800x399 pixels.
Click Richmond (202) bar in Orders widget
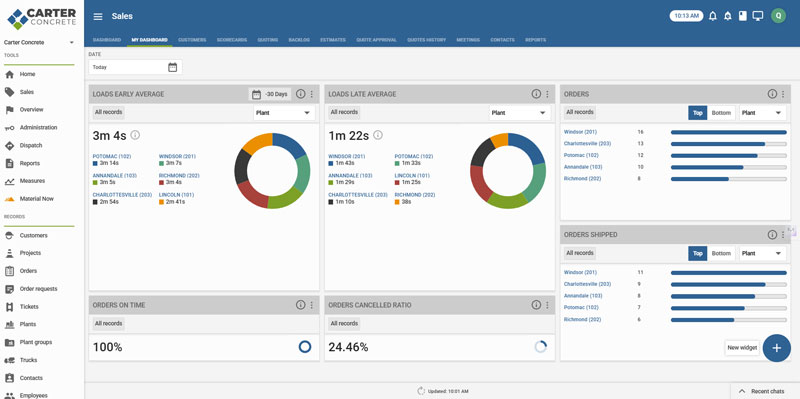728,179
